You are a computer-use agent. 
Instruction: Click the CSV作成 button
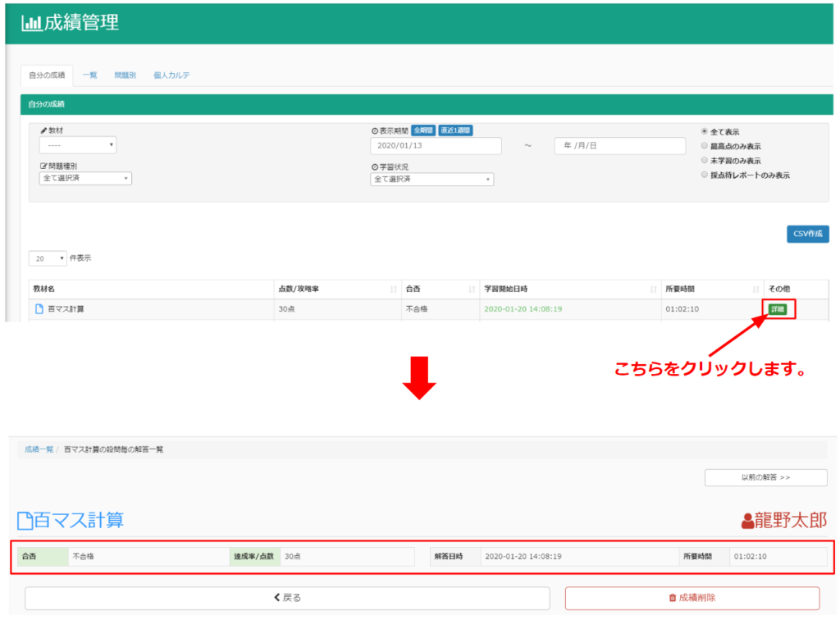point(810,234)
